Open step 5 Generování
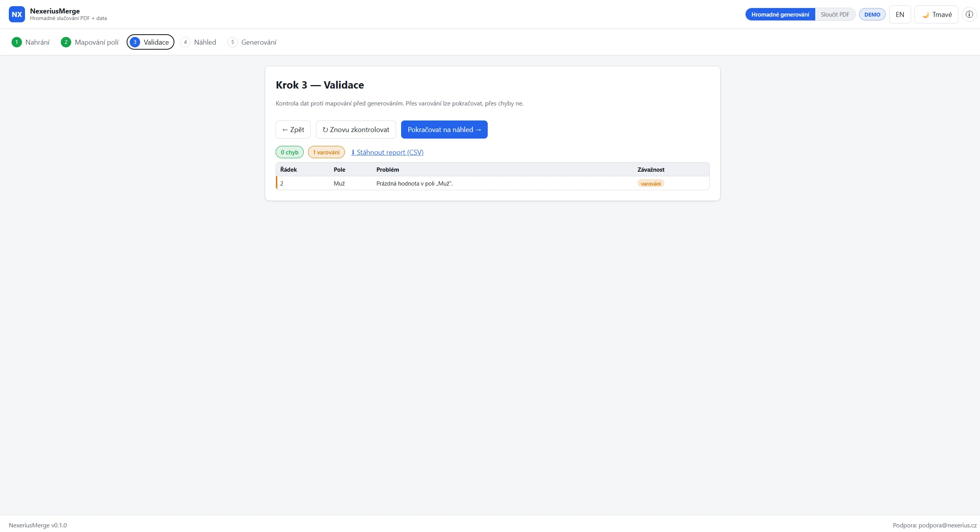Viewport: 980px width, 532px height. point(252,42)
